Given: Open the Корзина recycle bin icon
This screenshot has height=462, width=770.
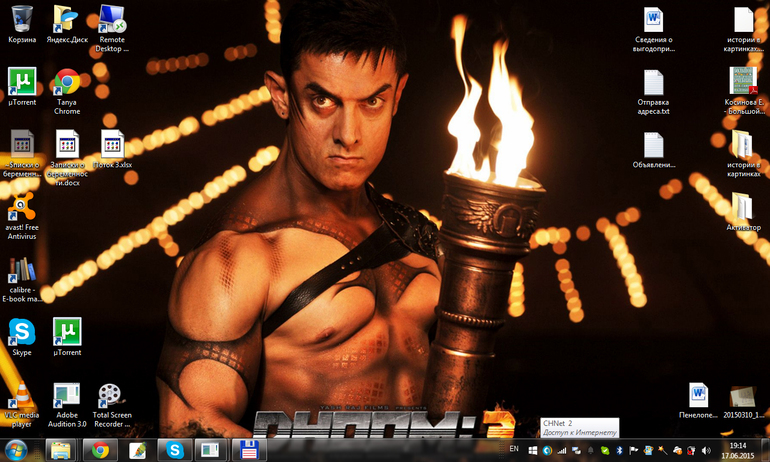Looking at the screenshot, I should 22,19.
